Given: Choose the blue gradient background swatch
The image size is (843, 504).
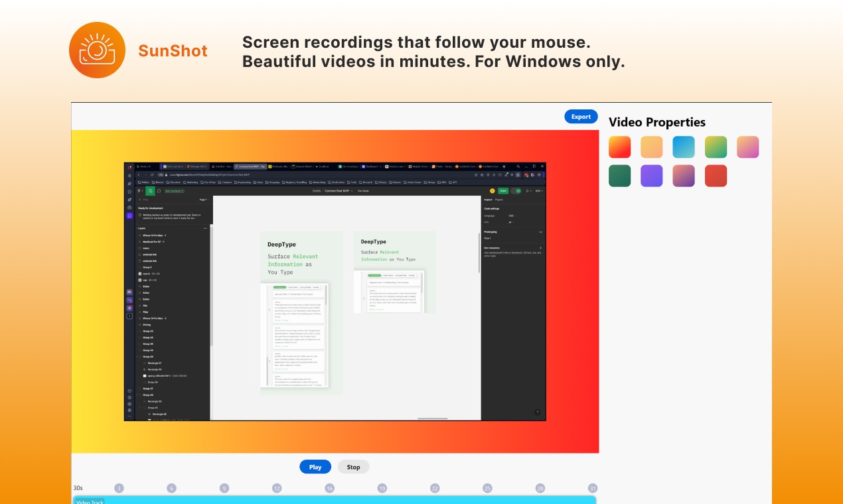Looking at the screenshot, I should (x=684, y=147).
